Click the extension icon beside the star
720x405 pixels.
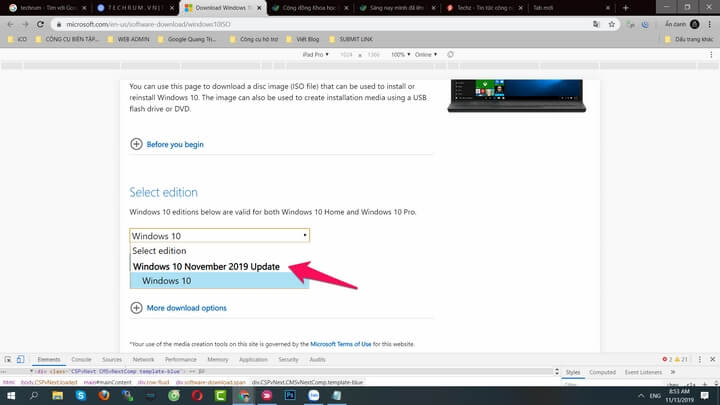click(x=630, y=24)
